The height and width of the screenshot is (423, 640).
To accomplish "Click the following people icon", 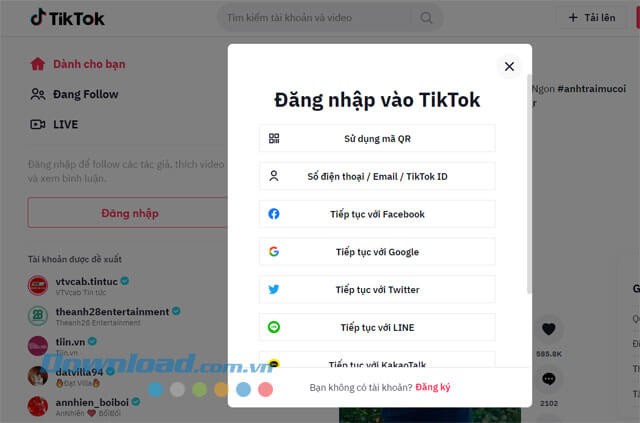I will (x=38, y=94).
